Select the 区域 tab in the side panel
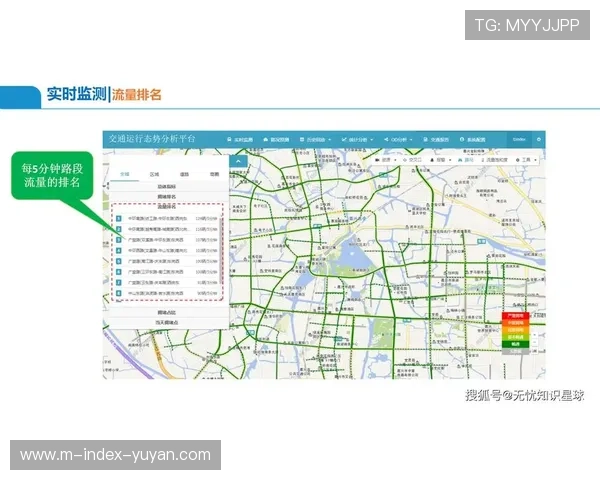This screenshot has width=600, height=480. [154, 174]
